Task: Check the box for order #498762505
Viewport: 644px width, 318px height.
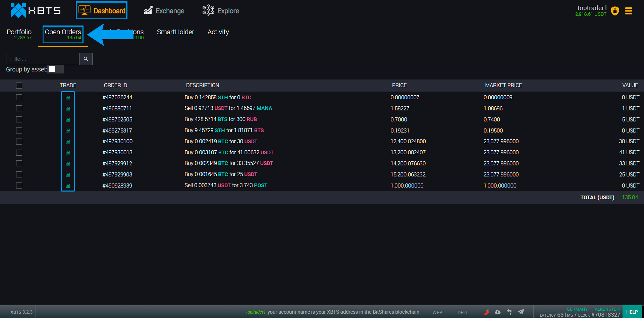Action: coord(19,119)
